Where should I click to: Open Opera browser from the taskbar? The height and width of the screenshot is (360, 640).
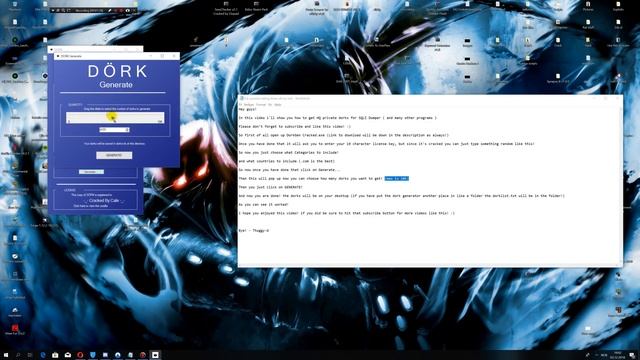tap(80, 355)
